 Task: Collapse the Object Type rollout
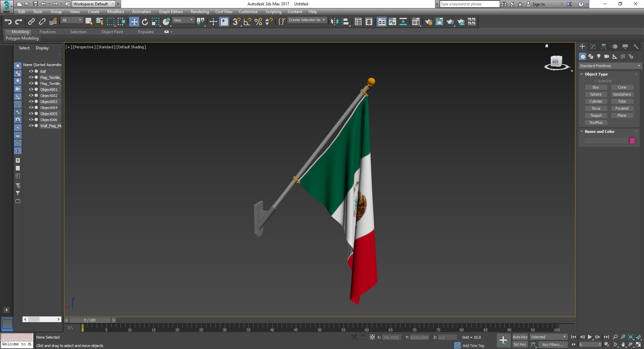coord(582,74)
